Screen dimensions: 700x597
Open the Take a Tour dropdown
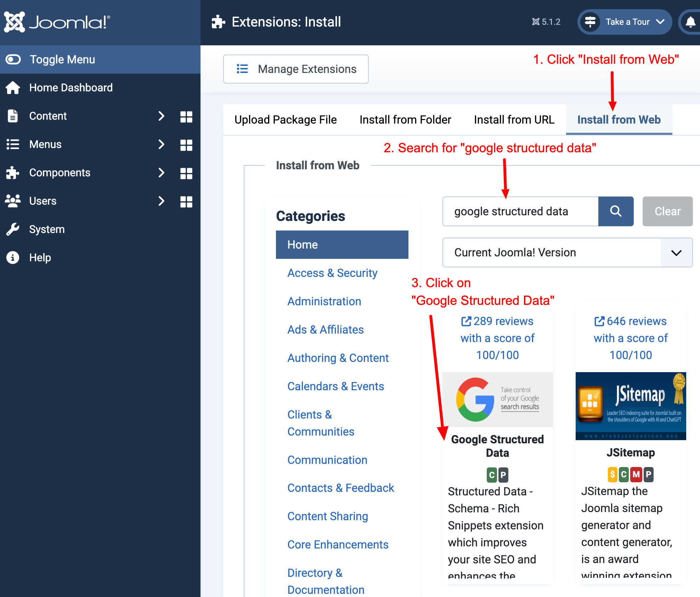tap(625, 22)
